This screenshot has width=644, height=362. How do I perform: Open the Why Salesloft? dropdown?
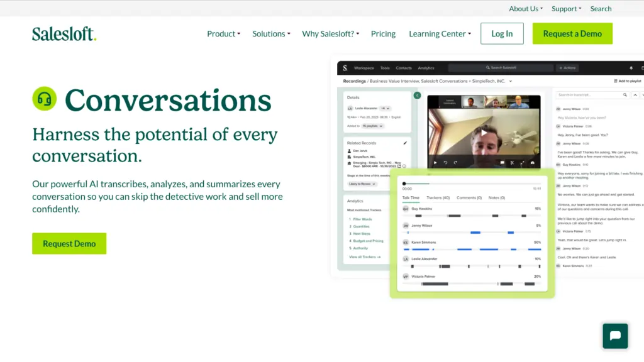point(331,34)
